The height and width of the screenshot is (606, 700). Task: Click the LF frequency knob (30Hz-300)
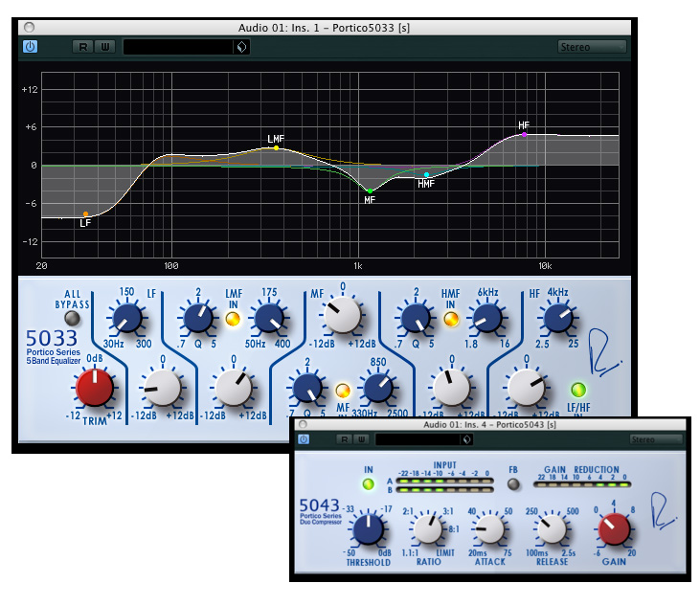tap(127, 318)
